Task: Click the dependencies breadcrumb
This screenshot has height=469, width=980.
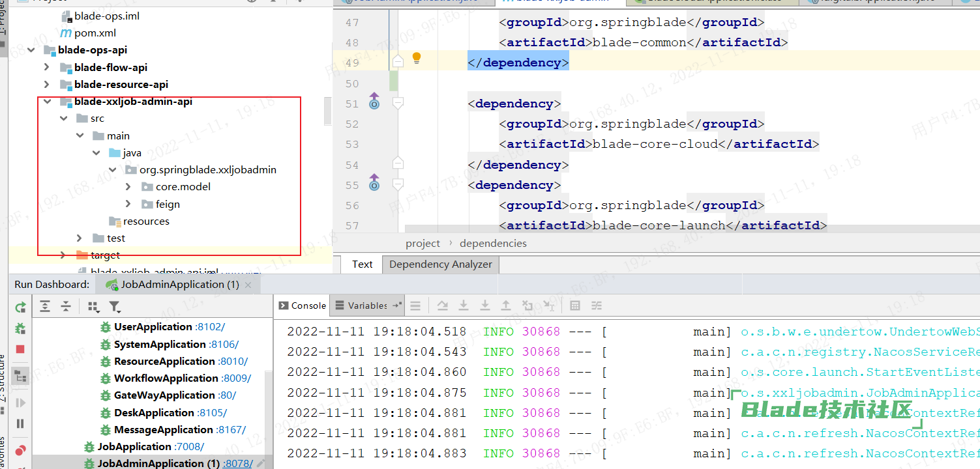Action: coord(493,243)
